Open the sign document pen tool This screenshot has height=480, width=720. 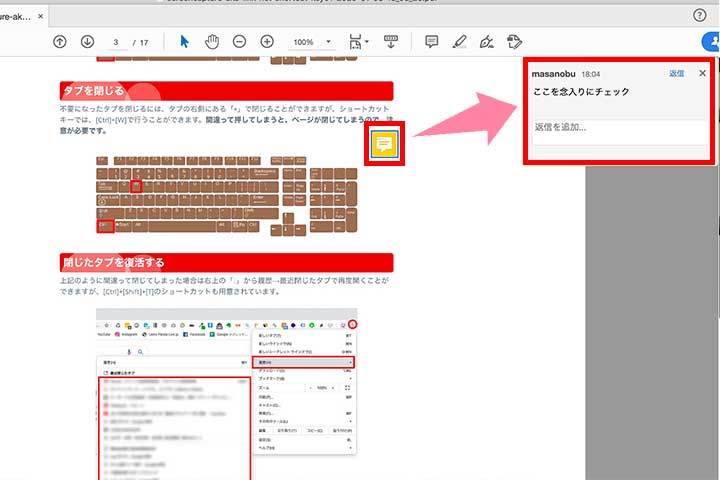point(487,42)
